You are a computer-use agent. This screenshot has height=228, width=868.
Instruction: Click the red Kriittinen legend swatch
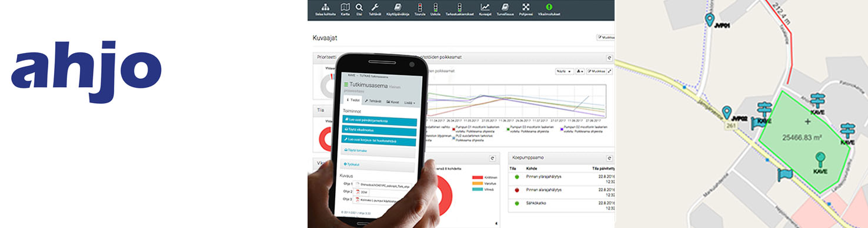(x=476, y=176)
